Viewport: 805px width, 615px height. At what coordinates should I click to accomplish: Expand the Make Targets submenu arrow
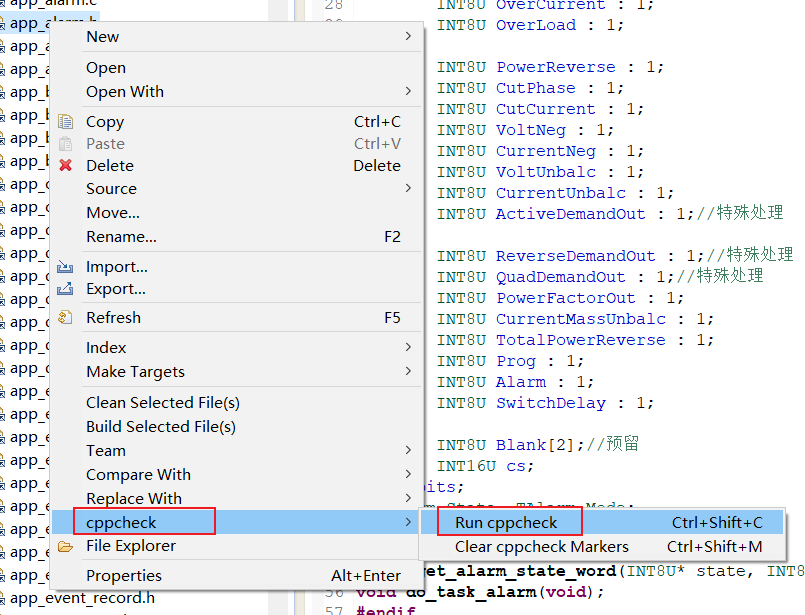(x=408, y=371)
